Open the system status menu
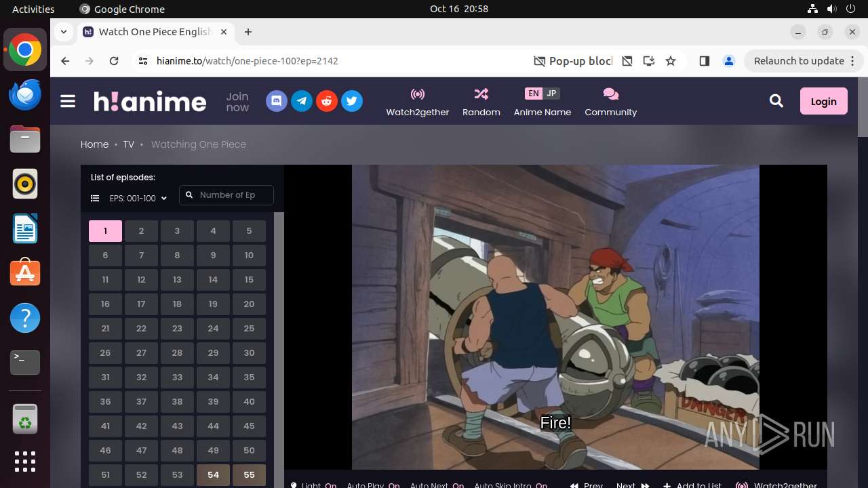Image resolution: width=868 pixels, height=488 pixels. point(832,9)
